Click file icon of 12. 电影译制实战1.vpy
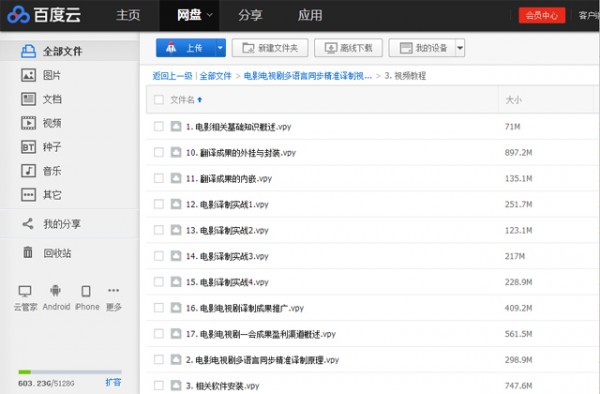The image size is (600, 394). [176, 204]
